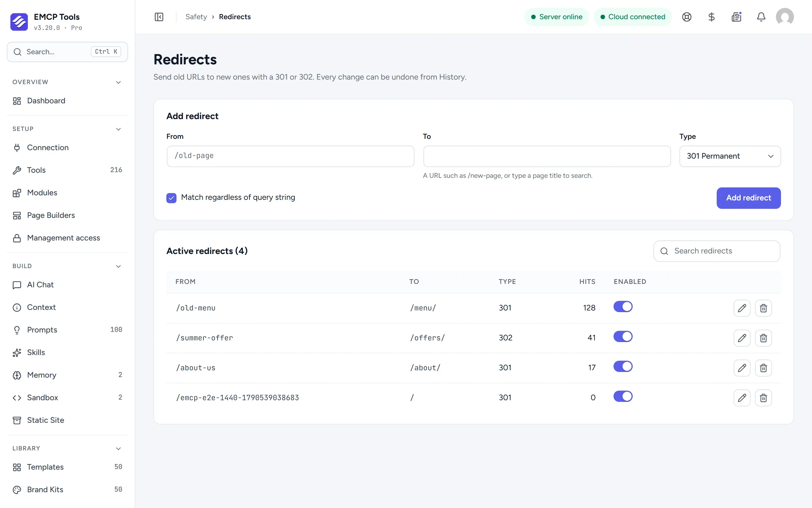Open notifications bell icon
The image size is (812, 508).
tap(761, 17)
